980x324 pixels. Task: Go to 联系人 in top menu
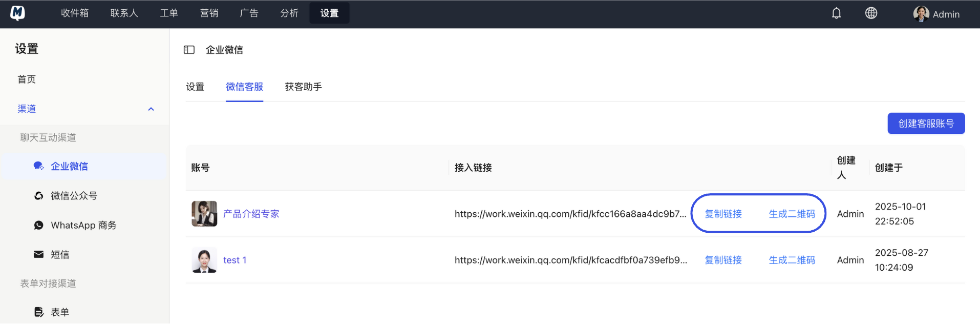[x=124, y=13]
